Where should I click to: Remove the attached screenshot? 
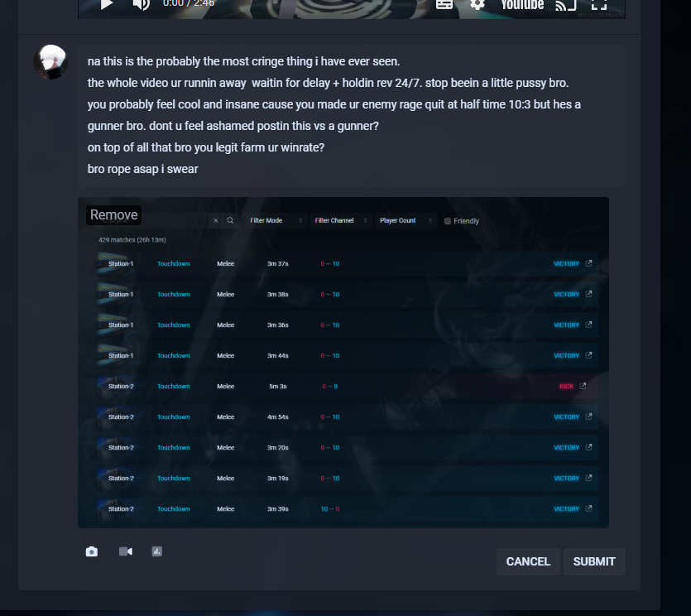tap(113, 214)
